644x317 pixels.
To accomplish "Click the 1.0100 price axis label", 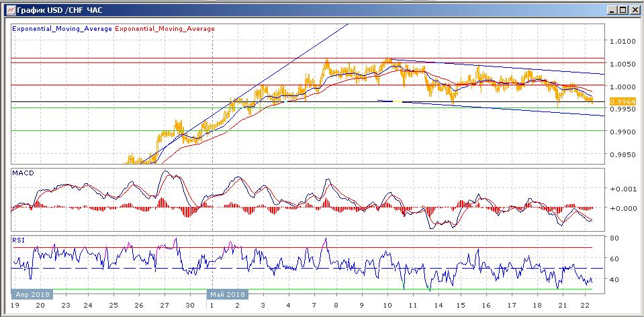I will coord(623,41).
